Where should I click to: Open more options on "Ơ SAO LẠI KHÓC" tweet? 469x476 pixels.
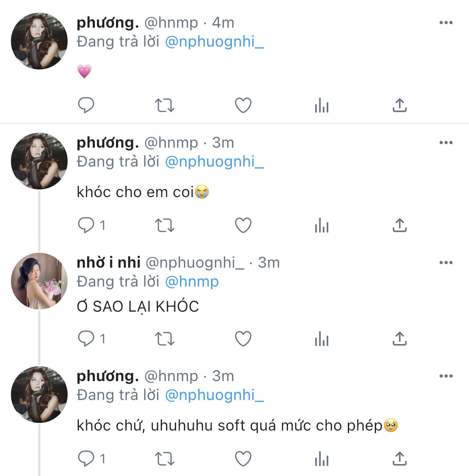tap(446, 263)
